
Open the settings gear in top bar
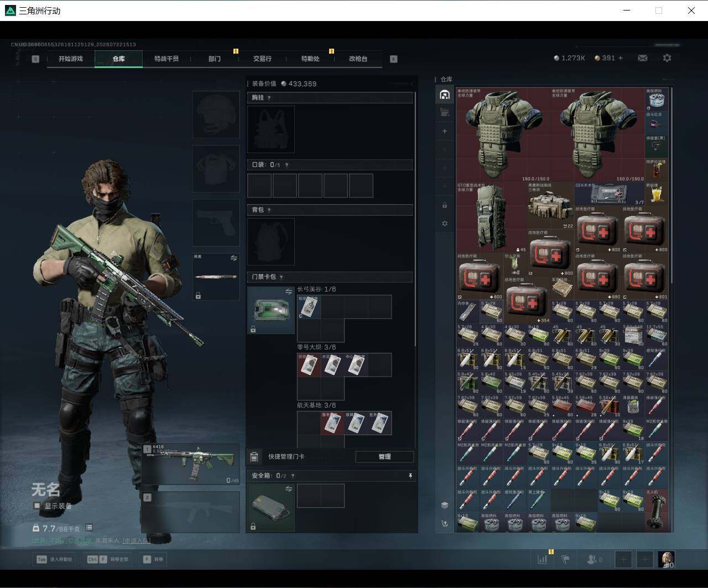(667, 58)
